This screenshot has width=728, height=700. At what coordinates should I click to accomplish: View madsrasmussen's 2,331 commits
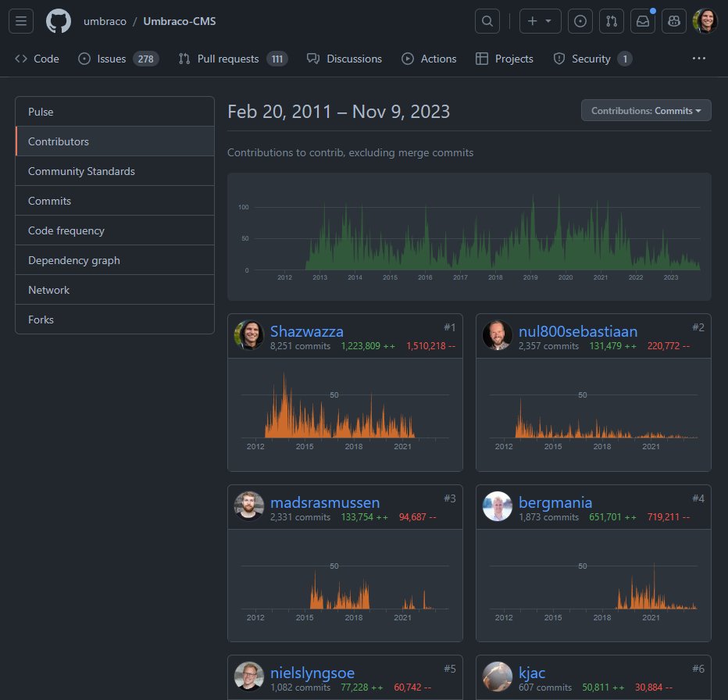coord(300,517)
